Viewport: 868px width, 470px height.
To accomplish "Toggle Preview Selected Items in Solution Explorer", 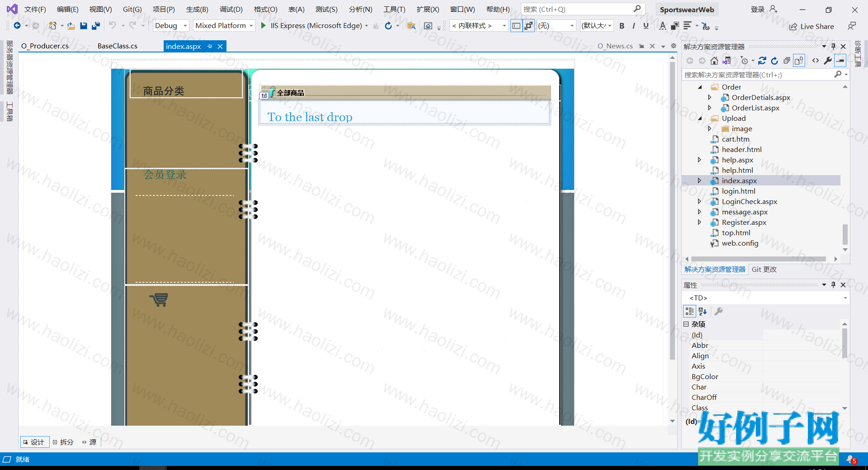I will pos(840,61).
